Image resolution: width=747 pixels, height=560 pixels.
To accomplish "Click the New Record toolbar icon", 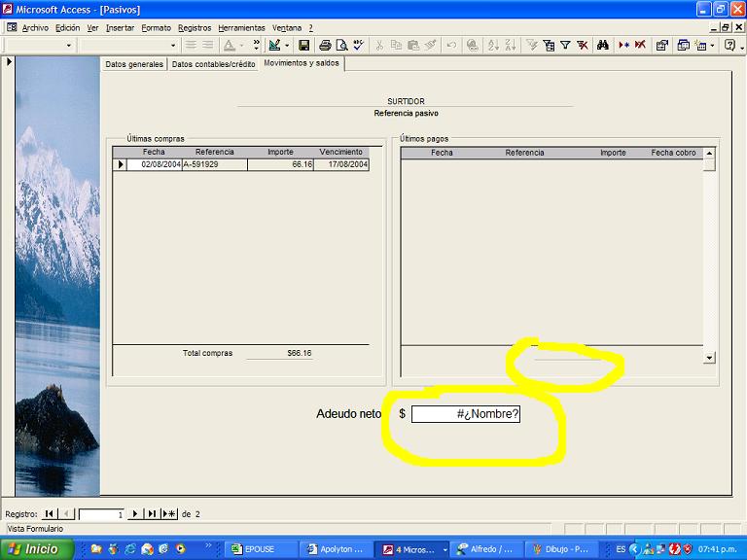I will tap(624, 46).
